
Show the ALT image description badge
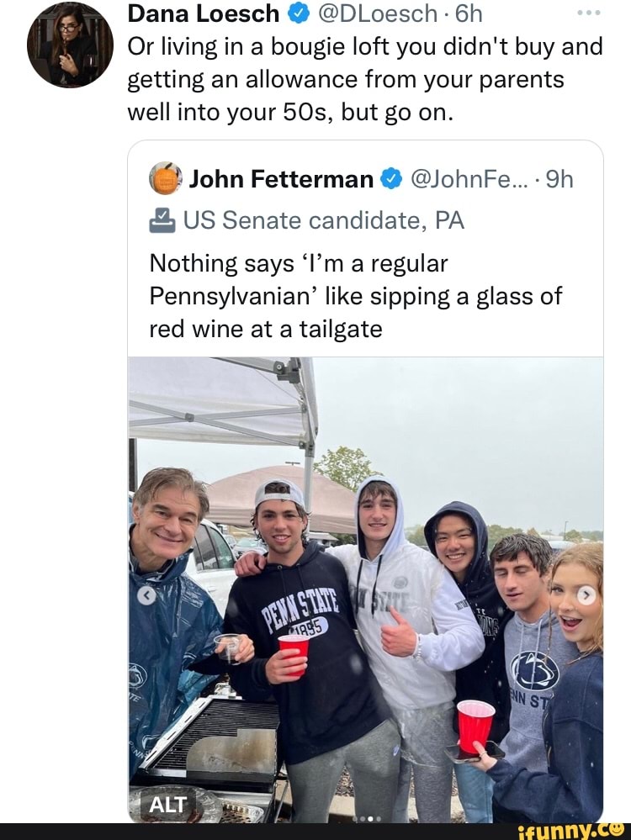167,804
